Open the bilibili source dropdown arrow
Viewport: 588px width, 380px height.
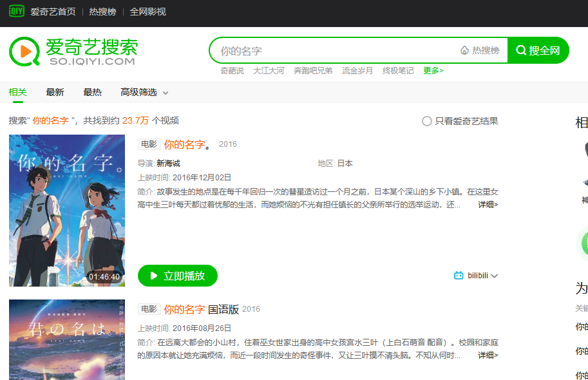pyautogui.click(x=494, y=276)
